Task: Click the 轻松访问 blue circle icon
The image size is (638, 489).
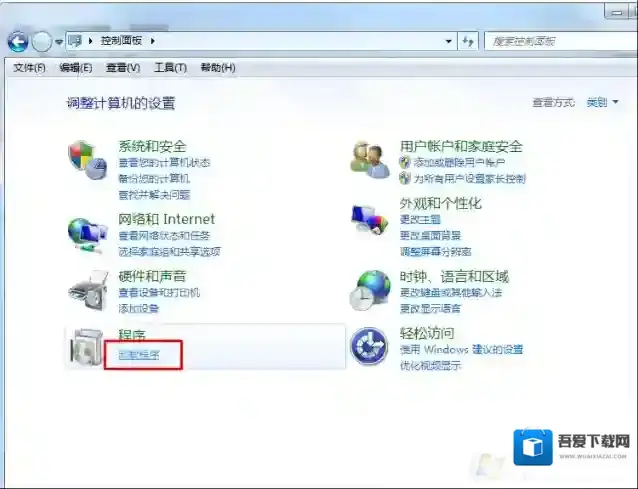Action: [x=369, y=346]
